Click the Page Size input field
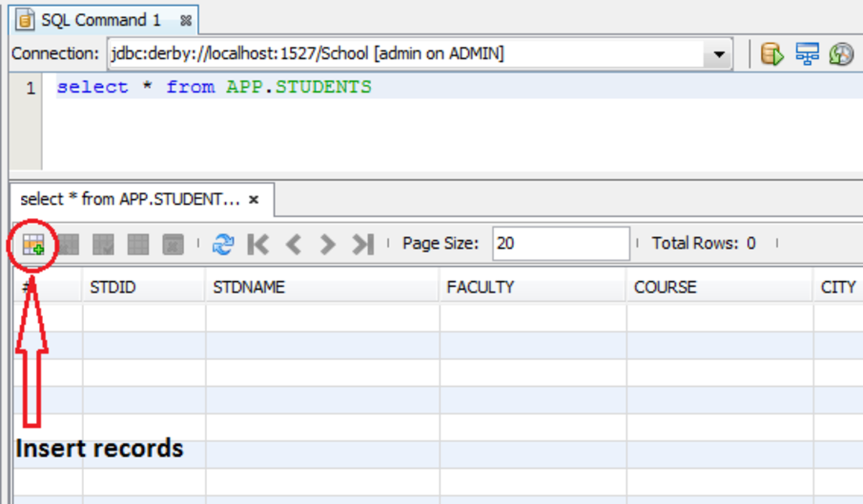Viewport: 863px width, 504px height. point(560,244)
